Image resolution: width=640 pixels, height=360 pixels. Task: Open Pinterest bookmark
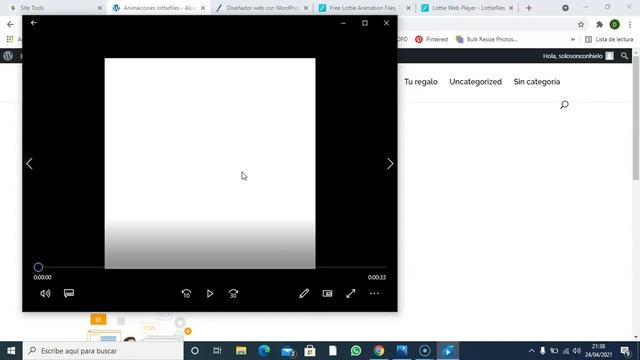coord(432,39)
